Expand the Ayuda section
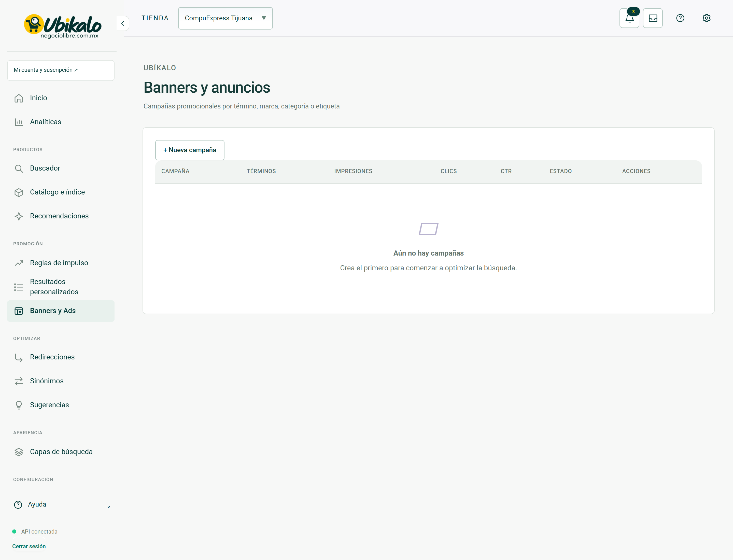Viewport: 733px width, 560px height. [62, 504]
